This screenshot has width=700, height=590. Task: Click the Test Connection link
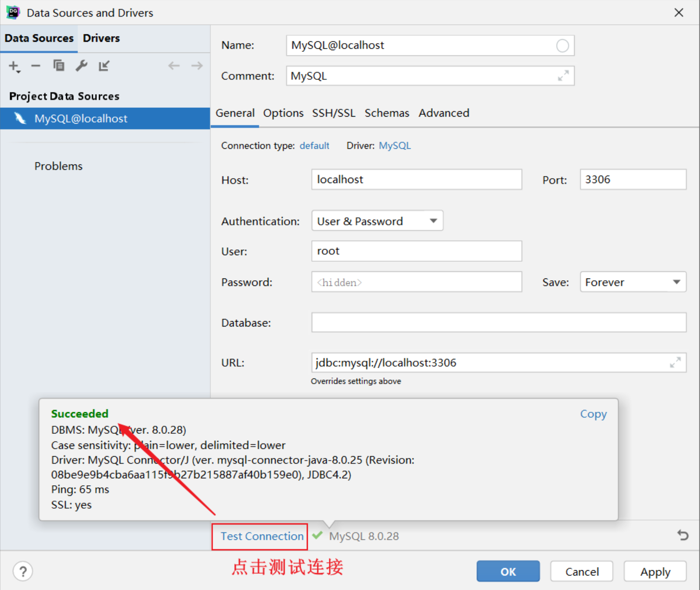[262, 536]
